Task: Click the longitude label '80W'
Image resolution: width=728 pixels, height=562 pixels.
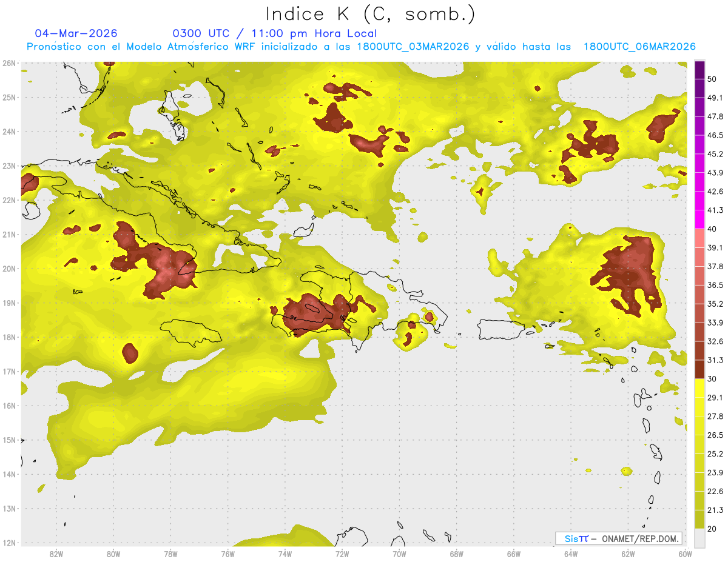Action: (113, 554)
